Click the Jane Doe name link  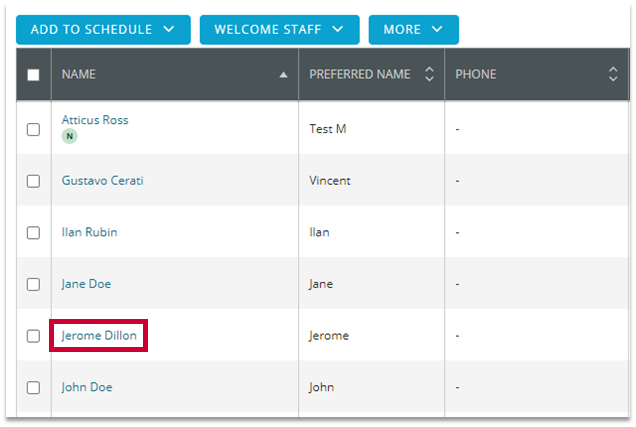pyautogui.click(x=86, y=284)
